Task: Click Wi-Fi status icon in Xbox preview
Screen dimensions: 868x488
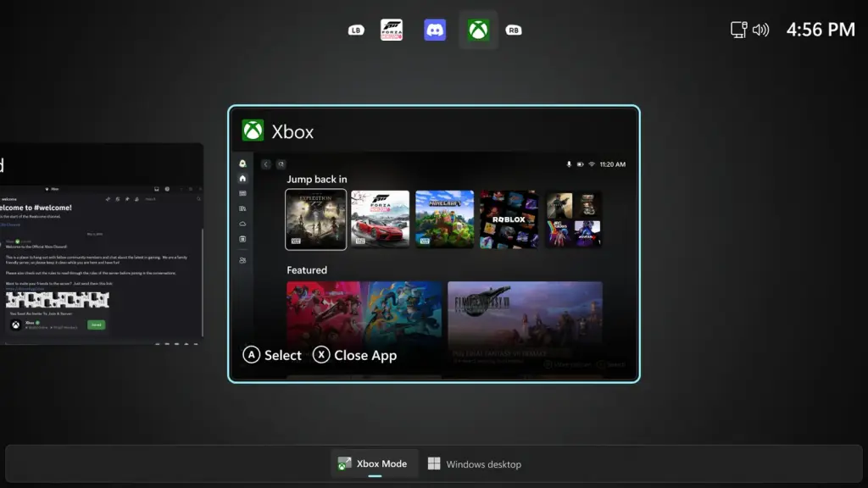Action: 592,164
